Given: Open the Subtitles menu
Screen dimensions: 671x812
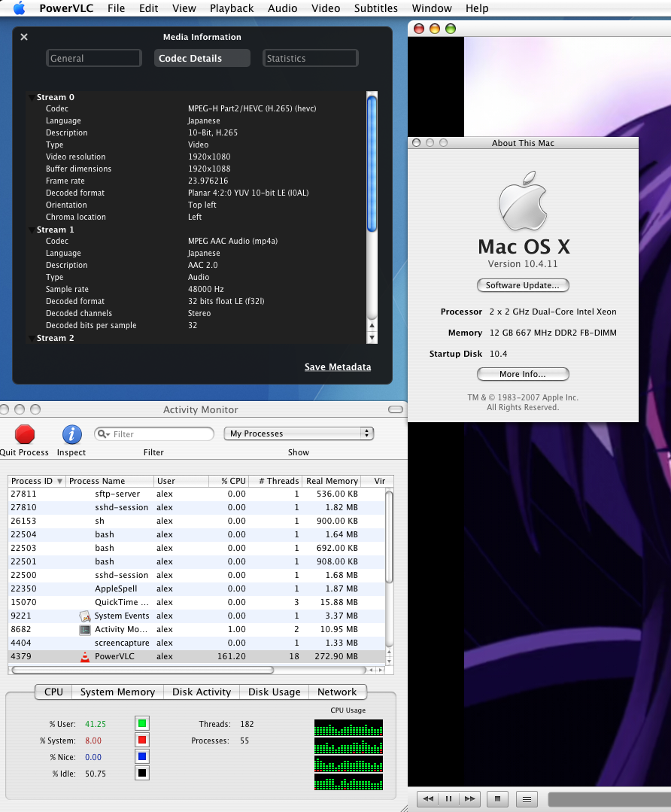Looking at the screenshot, I should [376, 8].
